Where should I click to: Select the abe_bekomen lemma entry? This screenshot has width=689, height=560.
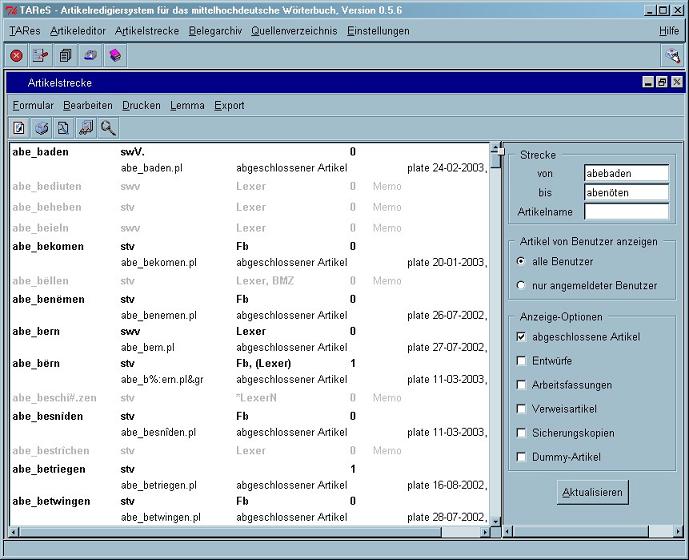pos(48,247)
